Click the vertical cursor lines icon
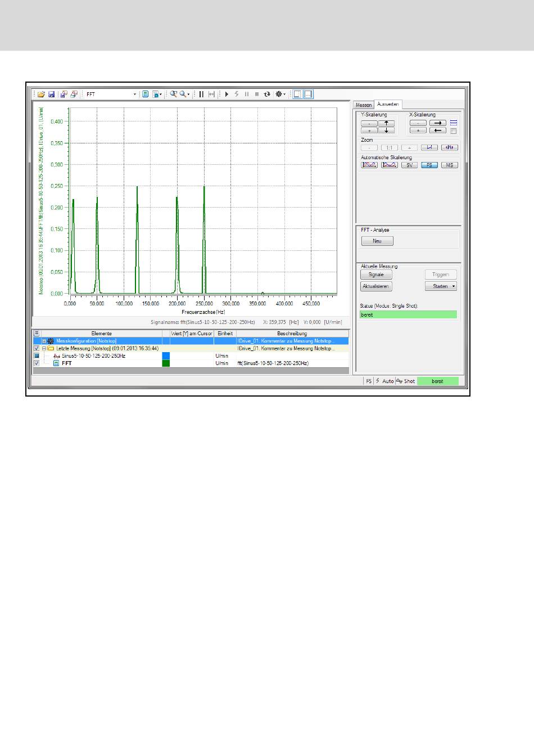This screenshot has height=756, width=534. [201, 94]
